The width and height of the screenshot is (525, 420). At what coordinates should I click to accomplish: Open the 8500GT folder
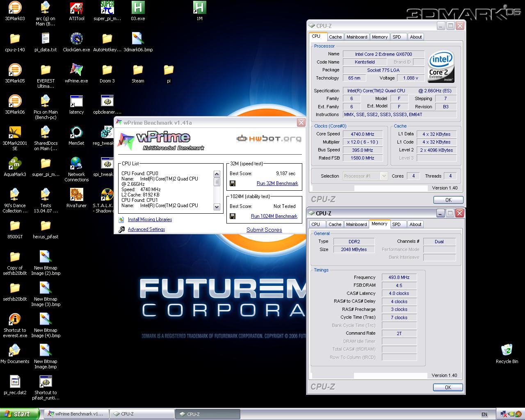click(x=15, y=229)
